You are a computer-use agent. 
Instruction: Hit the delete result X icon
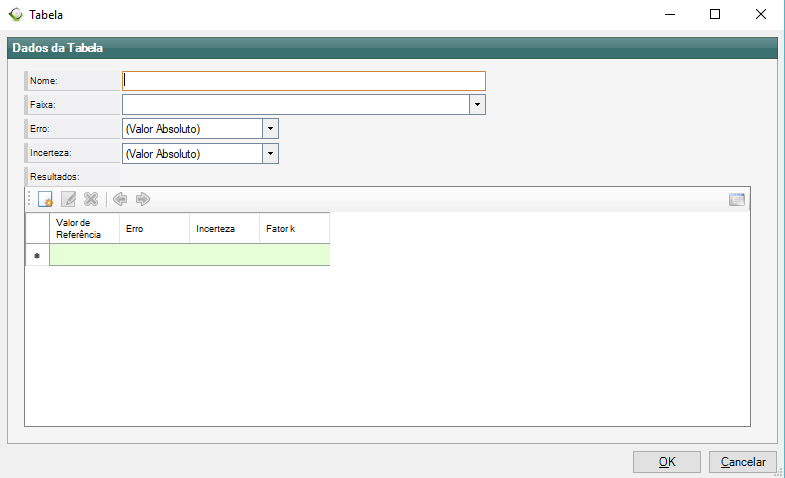(91, 199)
